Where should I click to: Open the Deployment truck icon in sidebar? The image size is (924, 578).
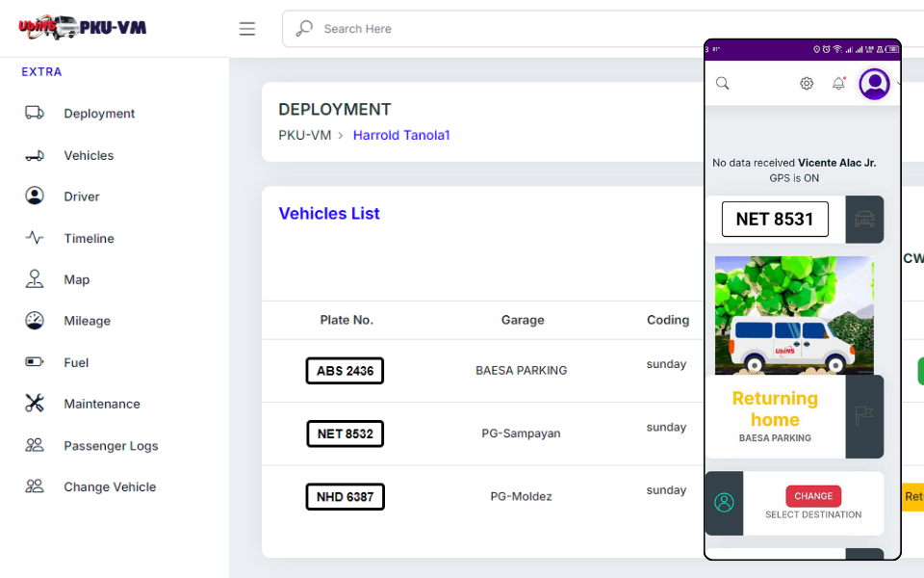(35, 113)
